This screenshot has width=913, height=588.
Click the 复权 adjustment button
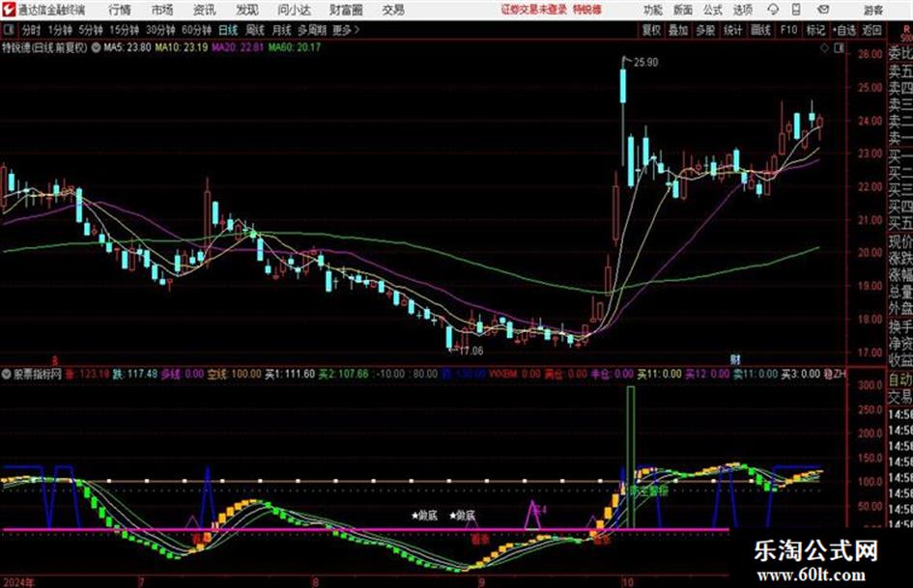point(651,30)
